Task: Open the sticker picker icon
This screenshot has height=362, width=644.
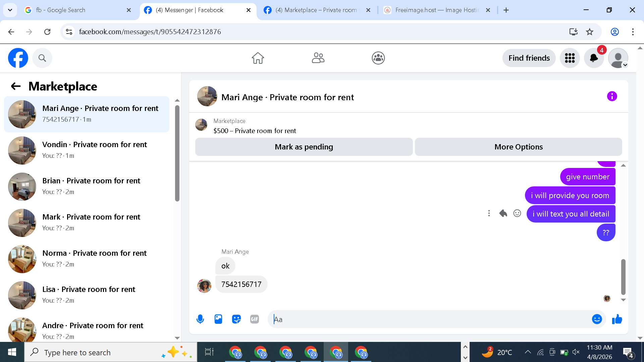Action: [236, 319]
